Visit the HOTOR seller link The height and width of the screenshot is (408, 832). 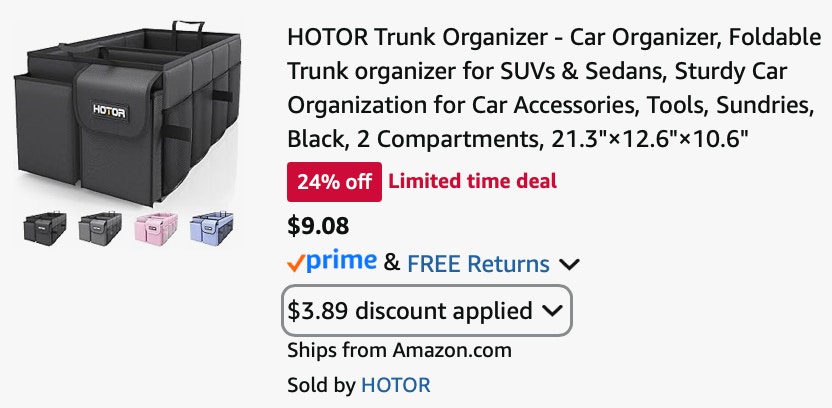[x=396, y=385]
